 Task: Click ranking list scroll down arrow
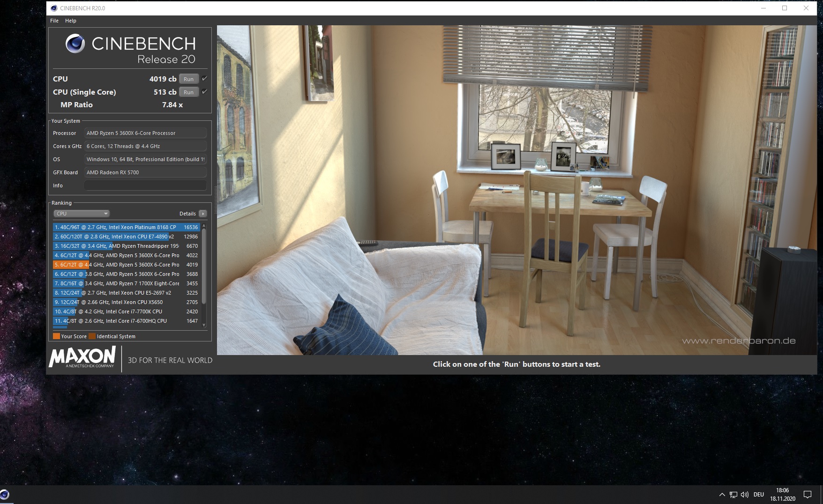(204, 325)
